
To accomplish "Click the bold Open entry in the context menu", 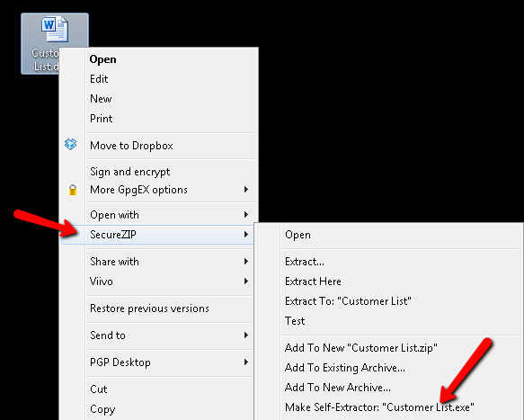I will (x=103, y=59).
